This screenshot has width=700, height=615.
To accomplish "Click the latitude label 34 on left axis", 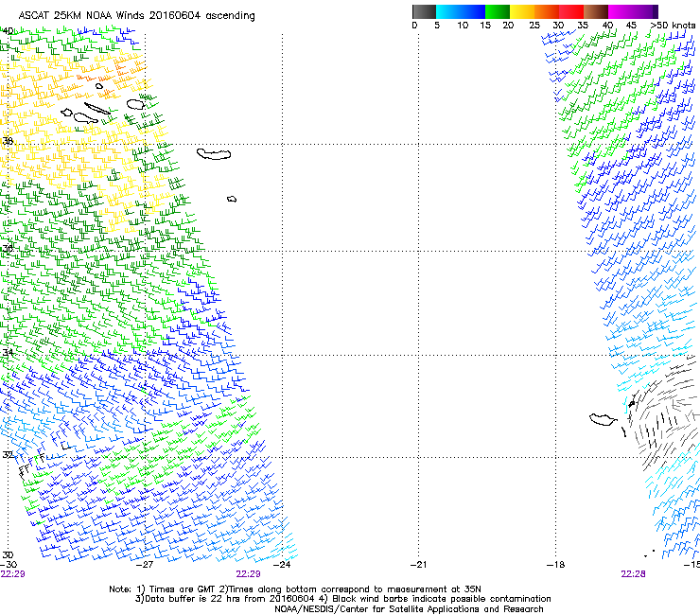I will (x=8, y=352).
